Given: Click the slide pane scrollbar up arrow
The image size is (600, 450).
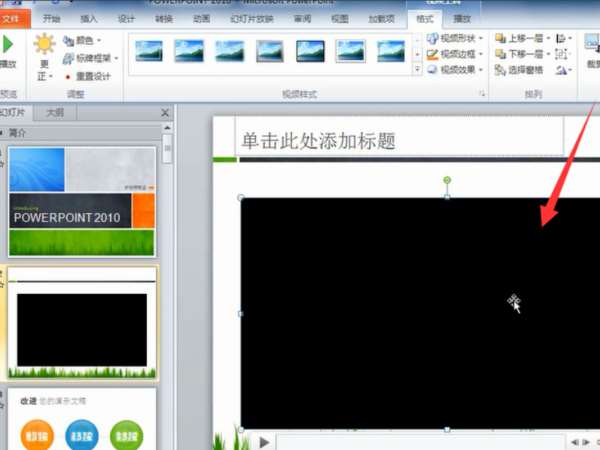Looking at the screenshot, I should 167,128.
